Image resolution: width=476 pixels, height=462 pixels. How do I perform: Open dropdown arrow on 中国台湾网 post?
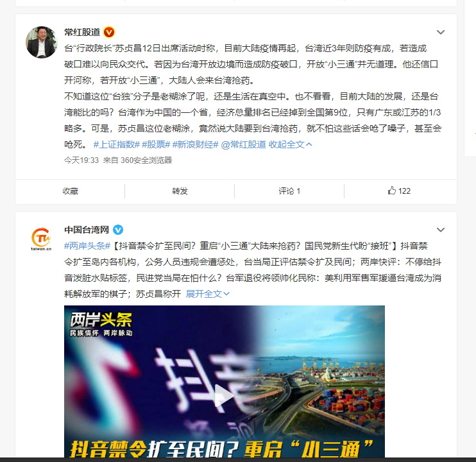(x=441, y=230)
